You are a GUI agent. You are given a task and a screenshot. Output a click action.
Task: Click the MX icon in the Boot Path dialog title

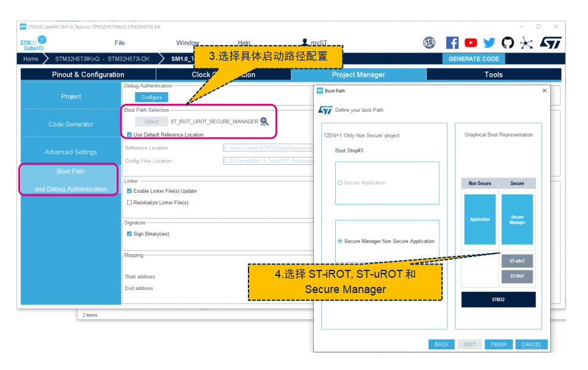coord(320,91)
